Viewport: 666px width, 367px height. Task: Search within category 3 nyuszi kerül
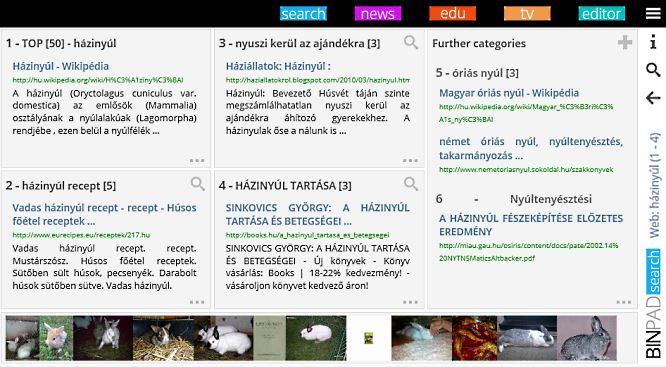411,42
